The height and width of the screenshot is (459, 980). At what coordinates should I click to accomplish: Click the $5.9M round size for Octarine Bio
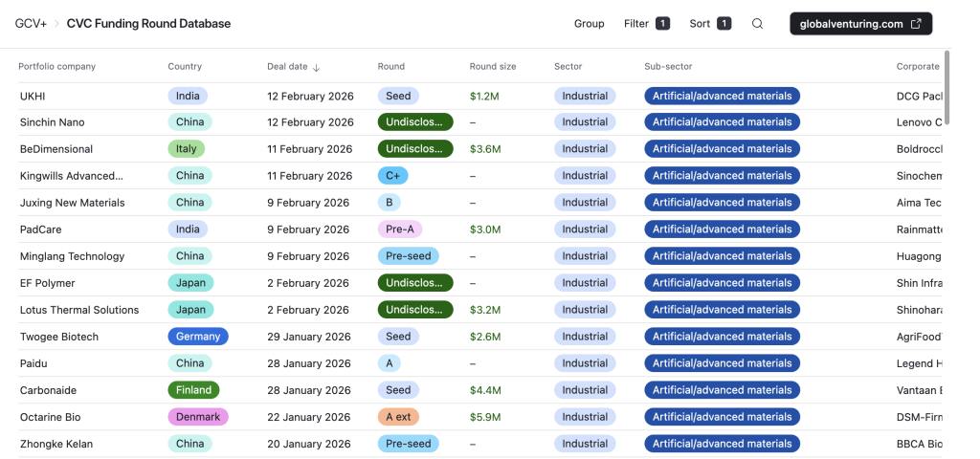[x=484, y=417]
